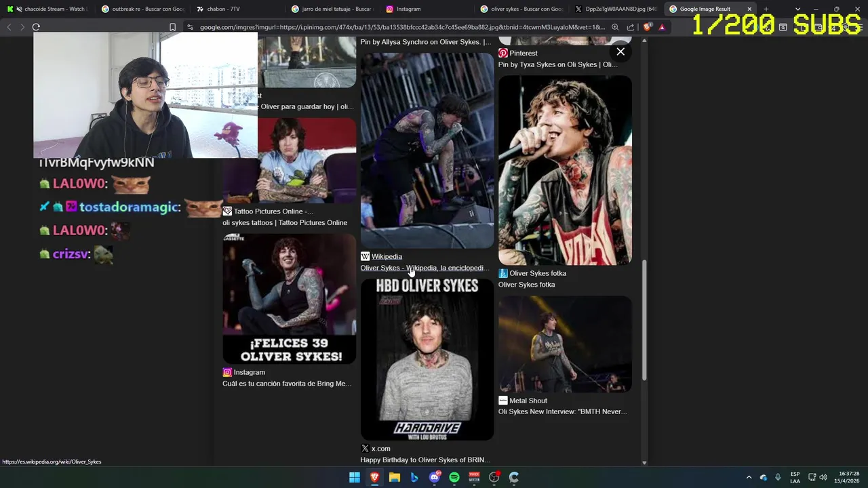Open the Metal Shout source link
Viewport: 868px width, 488px height.
(528, 401)
